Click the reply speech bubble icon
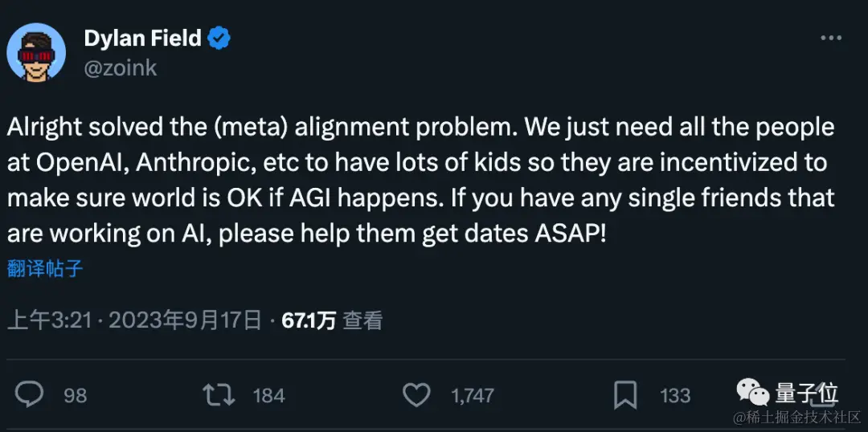This screenshot has width=868, height=432. pyautogui.click(x=30, y=394)
